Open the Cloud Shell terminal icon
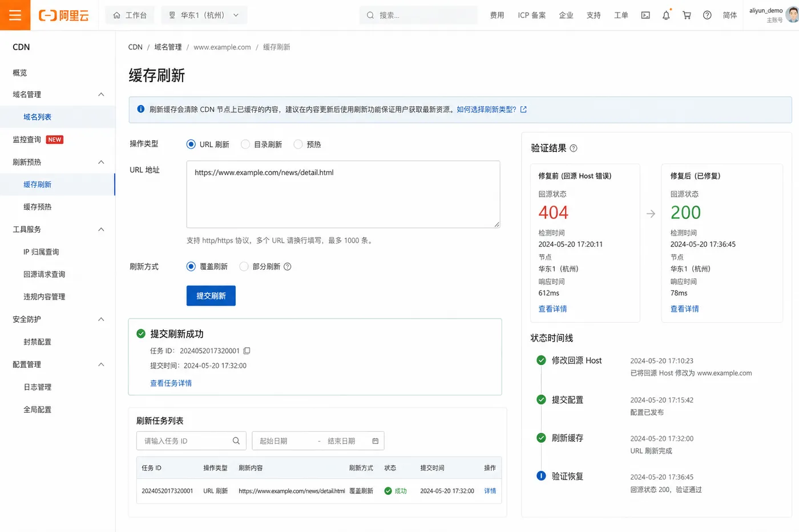The image size is (799, 532). click(x=645, y=15)
